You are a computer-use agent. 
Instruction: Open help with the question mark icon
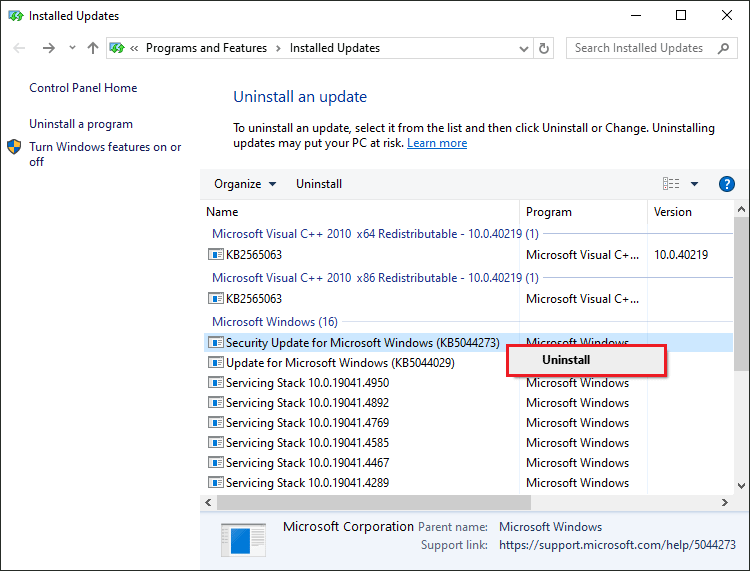click(727, 184)
